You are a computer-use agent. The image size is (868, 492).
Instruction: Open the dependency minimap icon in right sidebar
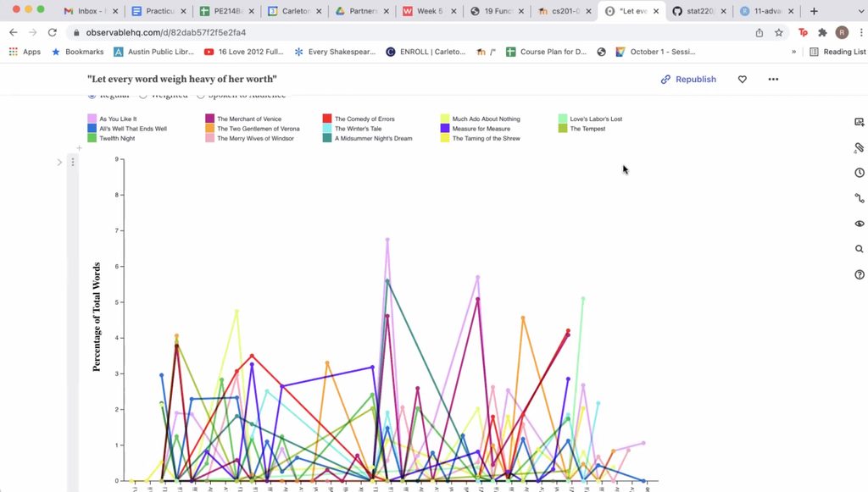click(x=860, y=198)
